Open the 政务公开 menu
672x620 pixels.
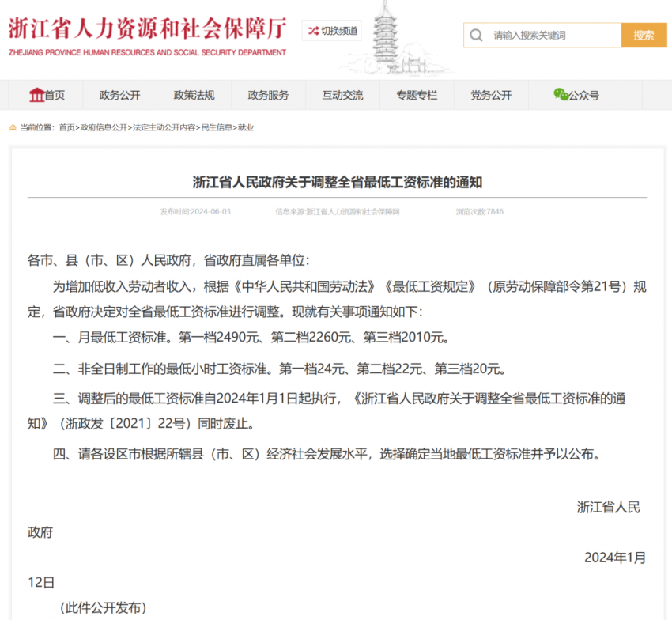(x=119, y=95)
